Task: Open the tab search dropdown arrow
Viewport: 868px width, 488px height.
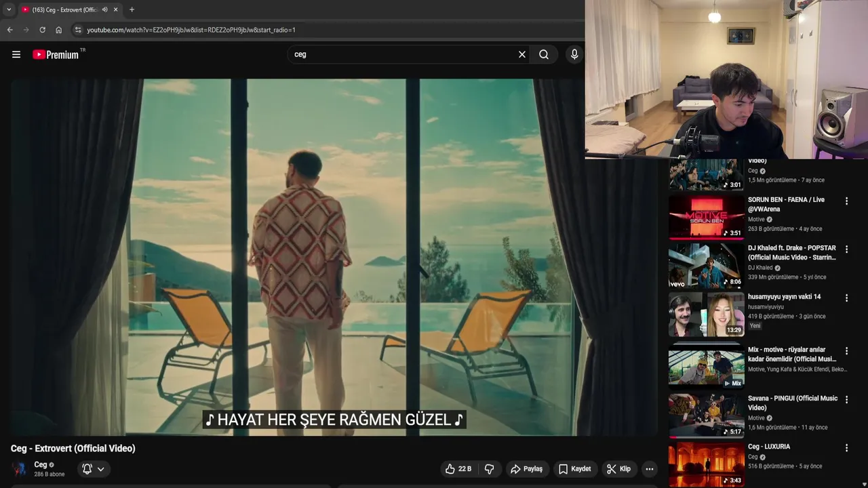Action: (x=9, y=9)
